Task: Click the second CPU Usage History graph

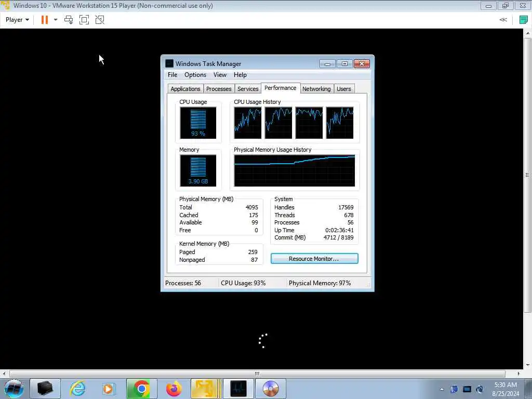Action: 278,123
